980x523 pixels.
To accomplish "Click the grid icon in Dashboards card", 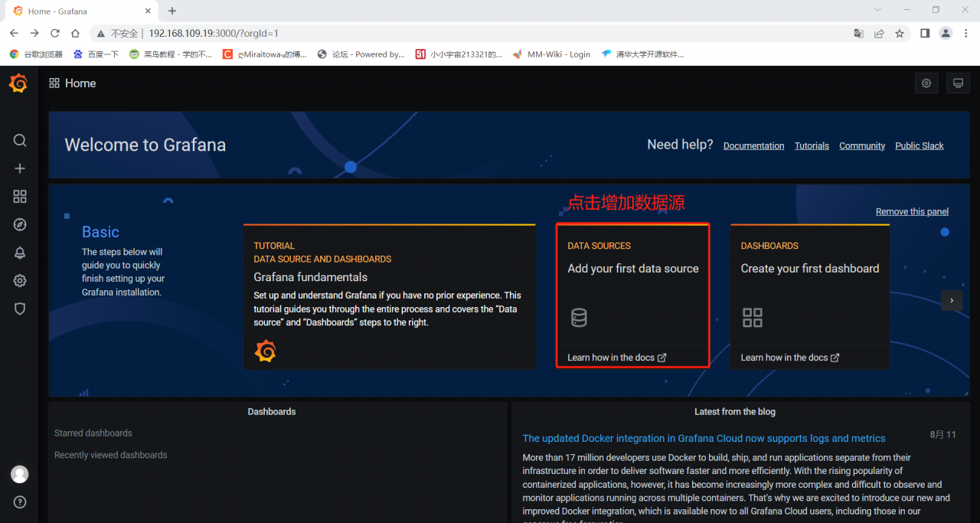I will (x=753, y=317).
